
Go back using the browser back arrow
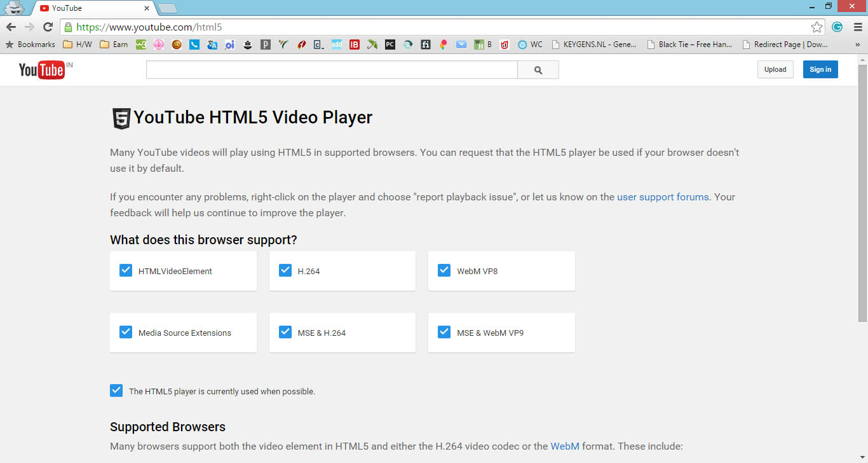(x=11, y=27)
